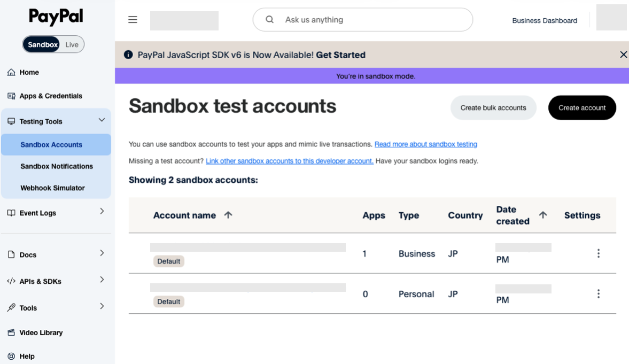Focus the Ask us anything search field
Viewport: 629px width, 364px height.
(x=363, y=20)
